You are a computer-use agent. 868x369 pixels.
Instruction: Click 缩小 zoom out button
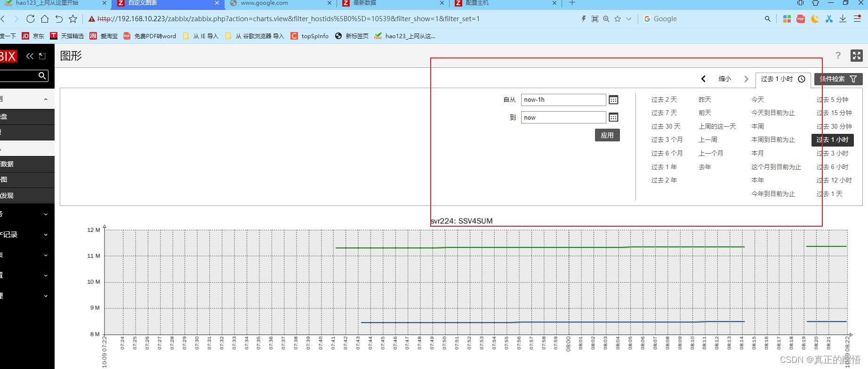[x=725, y=79]
